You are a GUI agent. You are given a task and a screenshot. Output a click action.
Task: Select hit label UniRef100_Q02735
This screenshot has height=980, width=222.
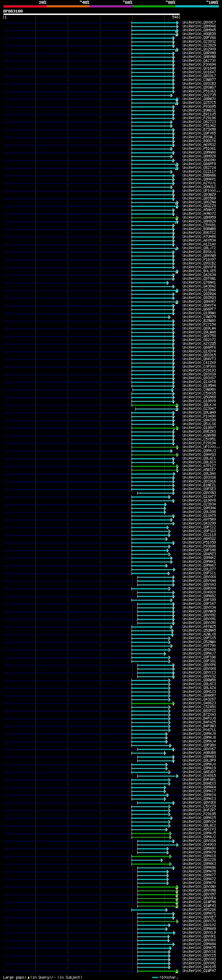[199, 95]
